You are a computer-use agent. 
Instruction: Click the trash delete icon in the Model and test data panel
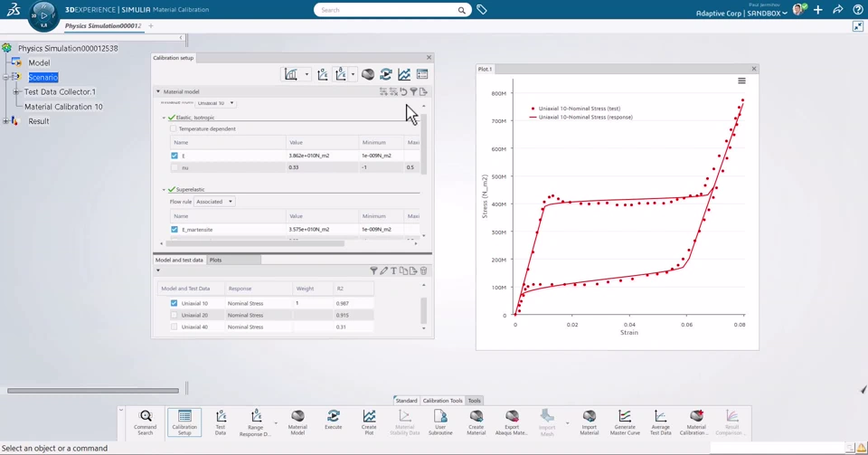(423, 270)
